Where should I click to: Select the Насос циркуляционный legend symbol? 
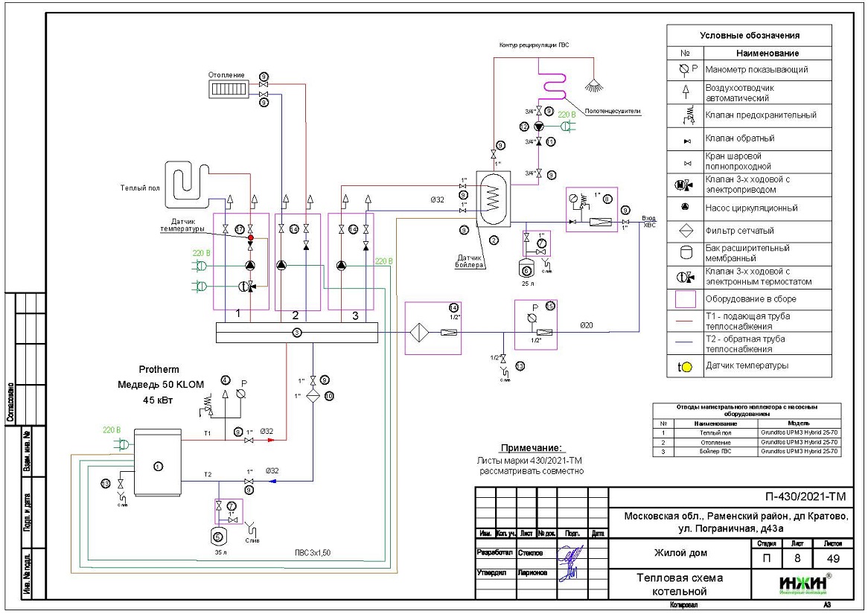(685, 208)
